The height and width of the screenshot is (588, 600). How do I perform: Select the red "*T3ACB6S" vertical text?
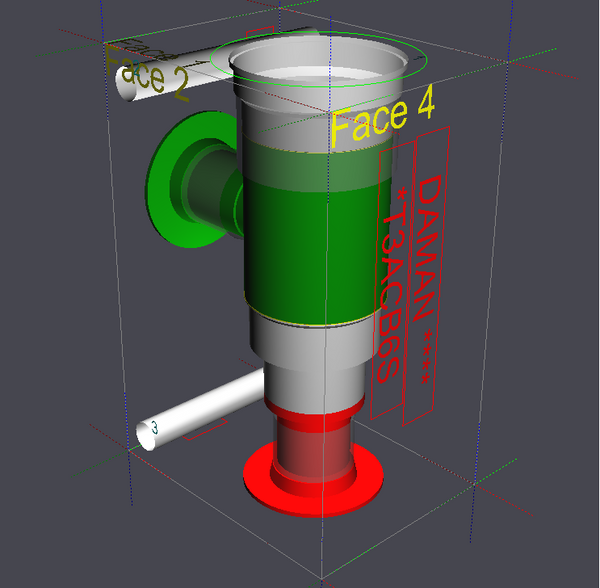[x=392, y=285]
